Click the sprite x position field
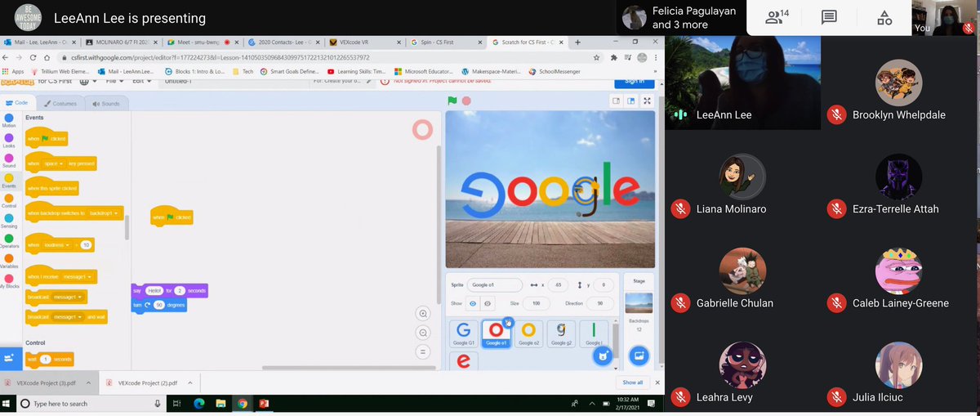The width and height of the screenshot is (980, 416). (x=556, y=284)
